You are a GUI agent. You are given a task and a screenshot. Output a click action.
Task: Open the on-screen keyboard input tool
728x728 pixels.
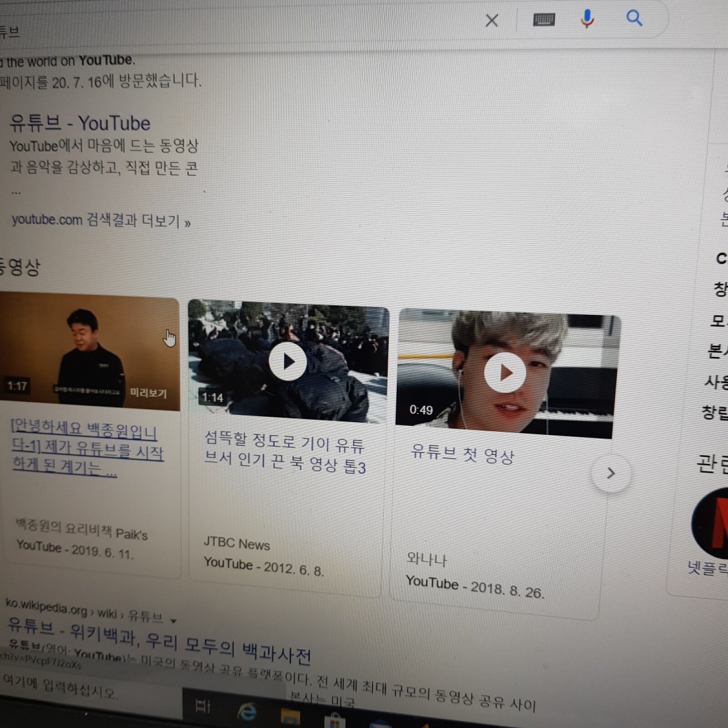[544, 20]
